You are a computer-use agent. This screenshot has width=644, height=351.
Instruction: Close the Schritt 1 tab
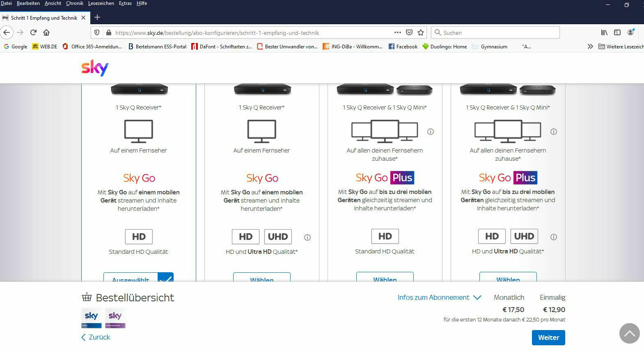(83, 18)
